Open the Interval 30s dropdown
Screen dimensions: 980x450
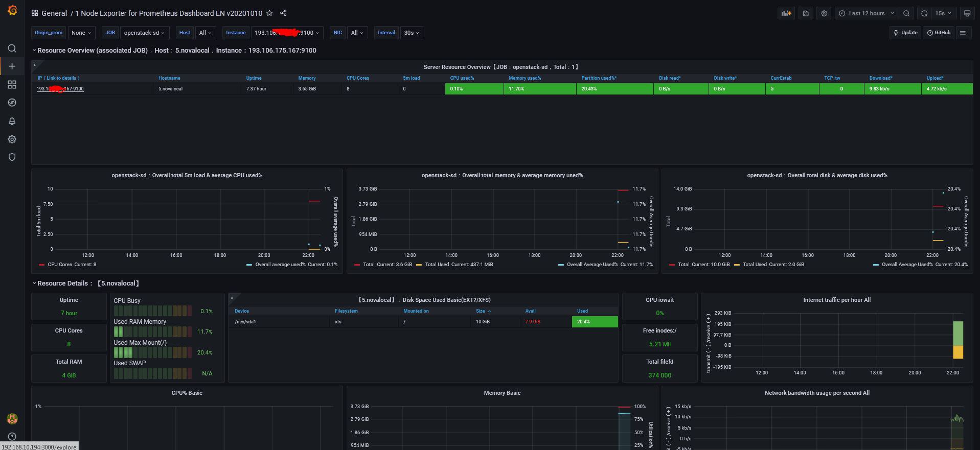point(411,33)
